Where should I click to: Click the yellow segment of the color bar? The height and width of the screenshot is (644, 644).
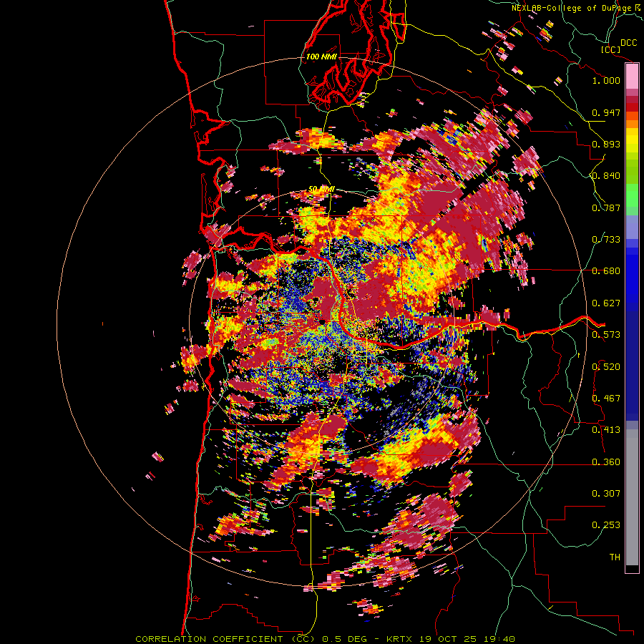[x=632, y=140]
